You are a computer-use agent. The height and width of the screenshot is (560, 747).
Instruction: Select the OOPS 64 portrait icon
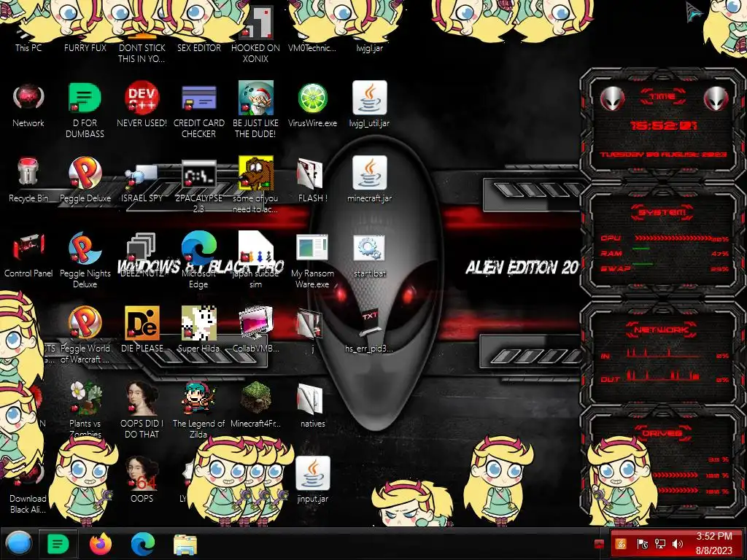(x=142, y=472)
